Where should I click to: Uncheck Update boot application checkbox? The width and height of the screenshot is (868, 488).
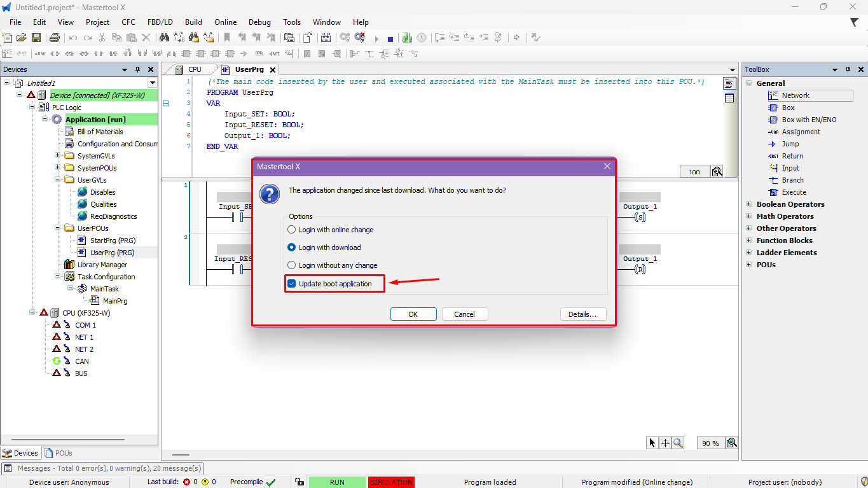pos(292,284)
